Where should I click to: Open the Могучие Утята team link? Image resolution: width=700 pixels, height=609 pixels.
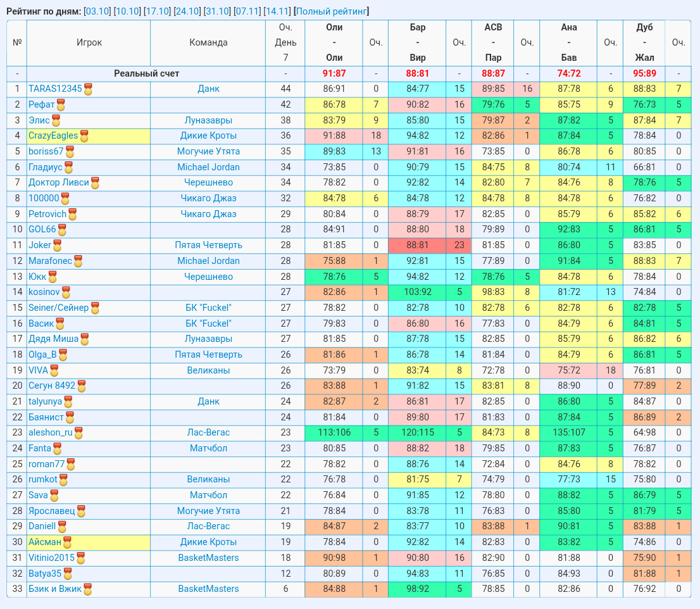click(208, 151)
